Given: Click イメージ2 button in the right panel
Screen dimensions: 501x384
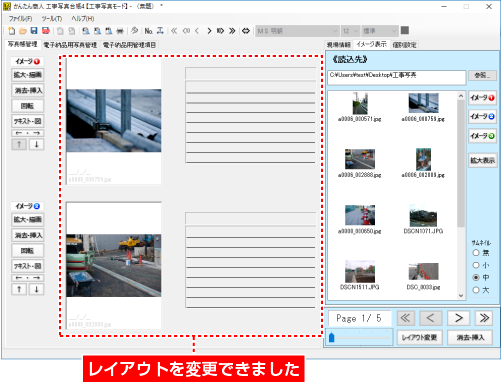Looking at the screenshot, I should click(x=482, y=116).
